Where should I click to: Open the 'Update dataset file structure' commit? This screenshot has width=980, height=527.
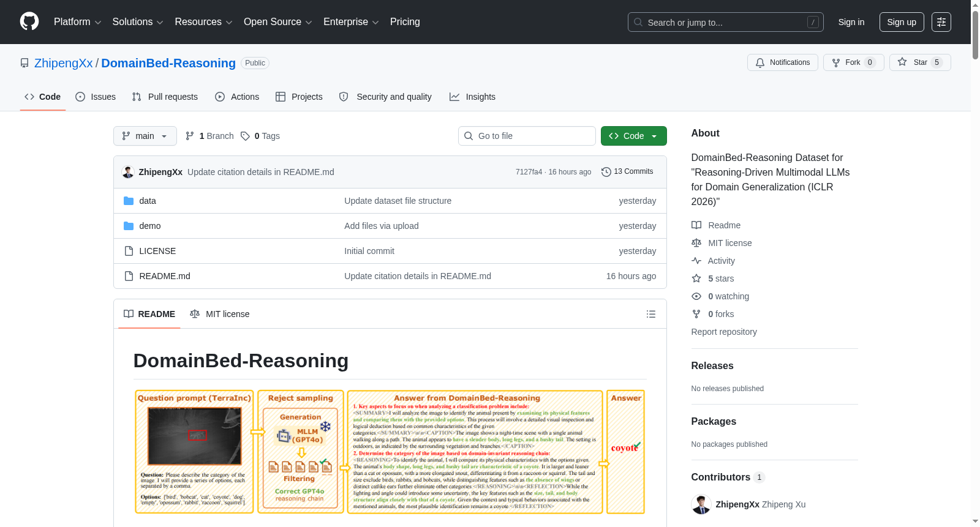click(x=398, y=201)
